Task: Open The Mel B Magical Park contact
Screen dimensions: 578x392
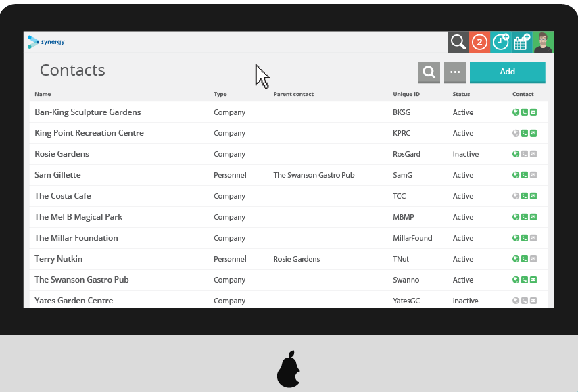Action: click(x=78, y=217)
